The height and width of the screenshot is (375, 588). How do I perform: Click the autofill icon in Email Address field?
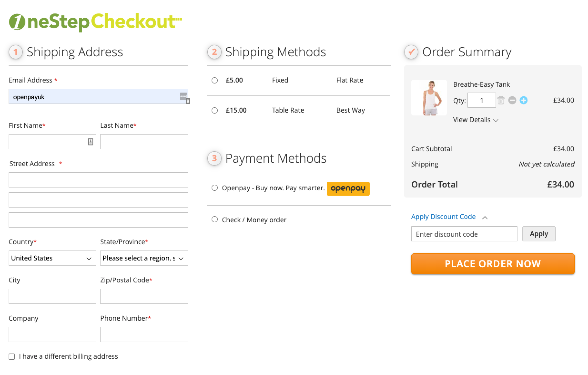pos(184,96)
